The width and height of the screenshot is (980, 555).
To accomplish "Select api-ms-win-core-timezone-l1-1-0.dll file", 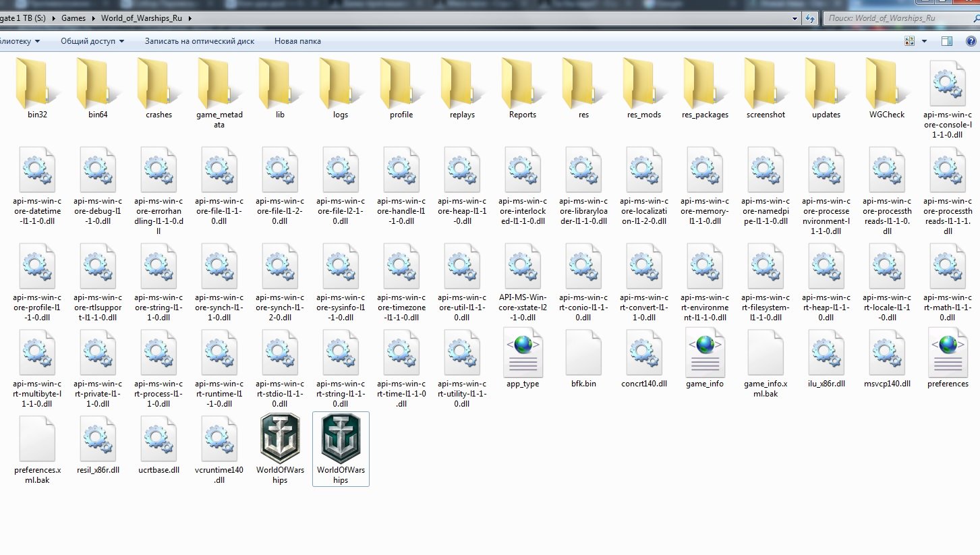I will coord(402,282).
